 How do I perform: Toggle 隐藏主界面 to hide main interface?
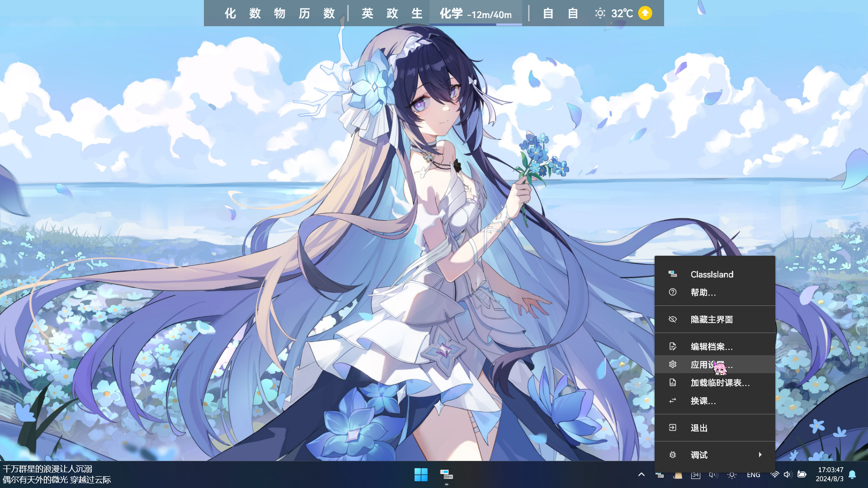coord(712,319)
